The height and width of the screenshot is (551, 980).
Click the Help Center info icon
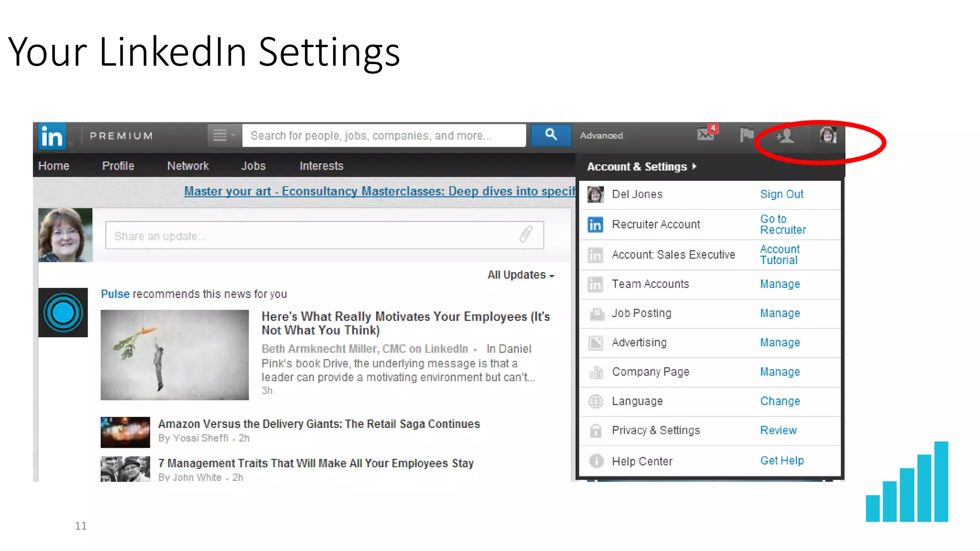pos(596,461)
